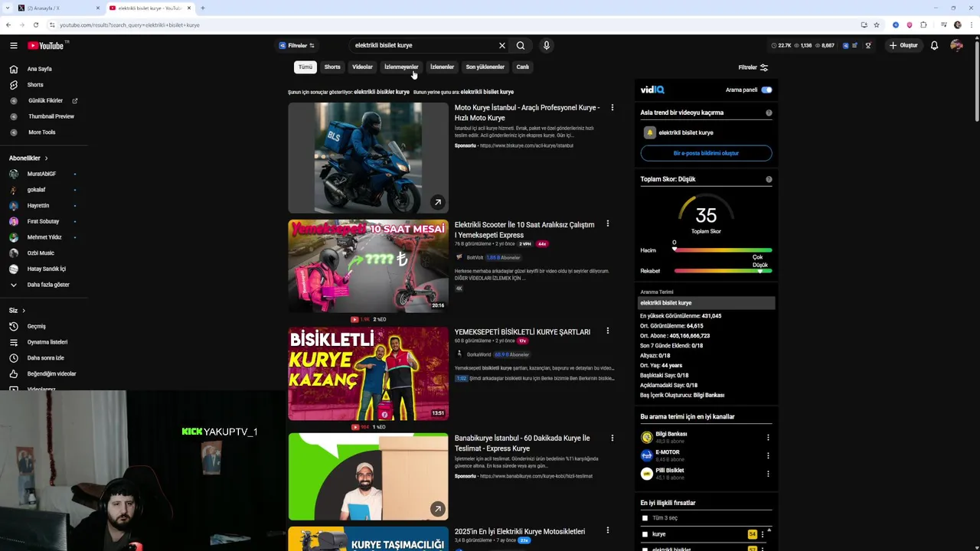Bookmark the page with the star

(x=877, y=24)
